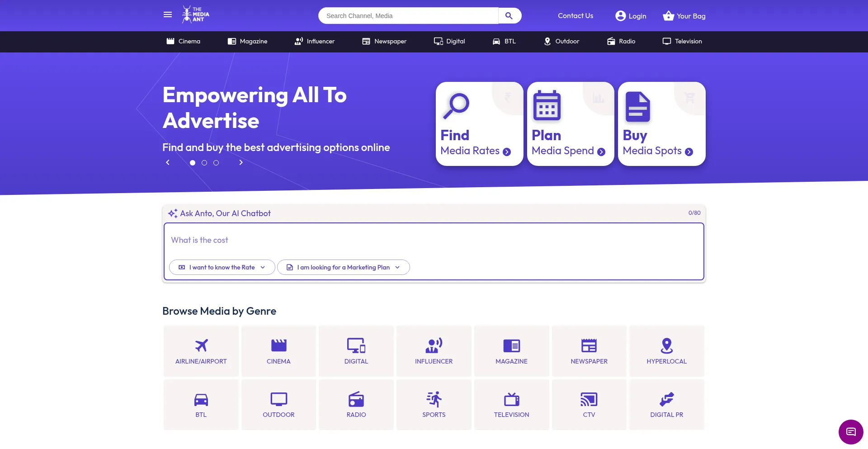Select the third carousel slide dot
Viewport: 868px width, 449px height.
(216, 163)
